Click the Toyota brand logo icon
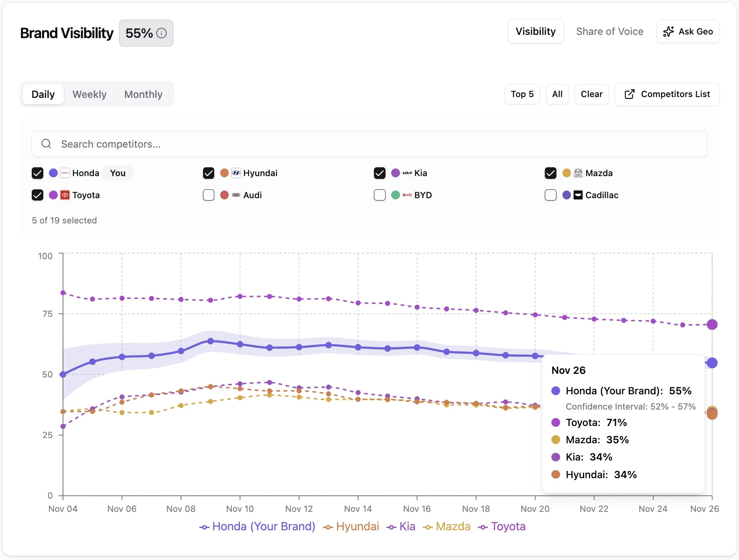The height and width of the screenshot is (560, 739). click(x=65, y=195)
